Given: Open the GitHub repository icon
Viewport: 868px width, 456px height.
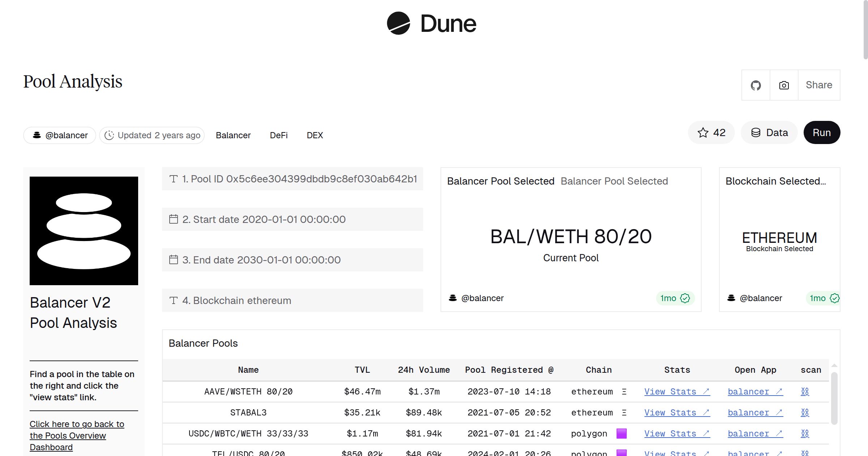Looking at the screenshot, I should [x=756, y=85].
